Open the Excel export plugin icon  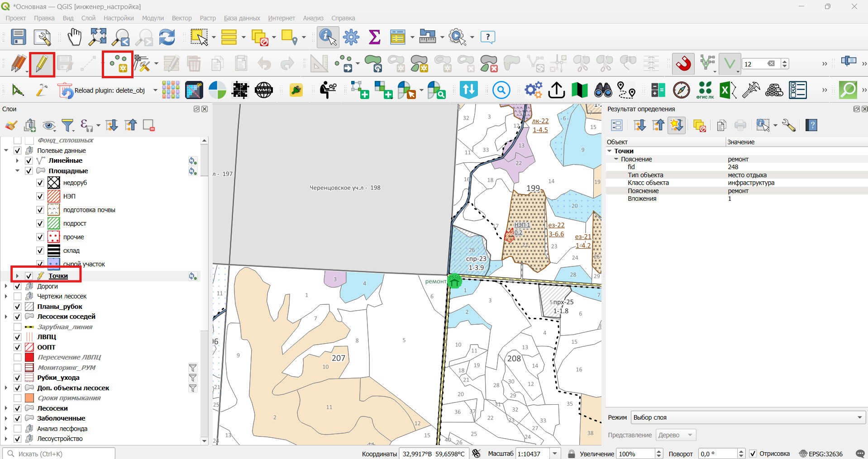pyautogui.click(x=728, y=90)
